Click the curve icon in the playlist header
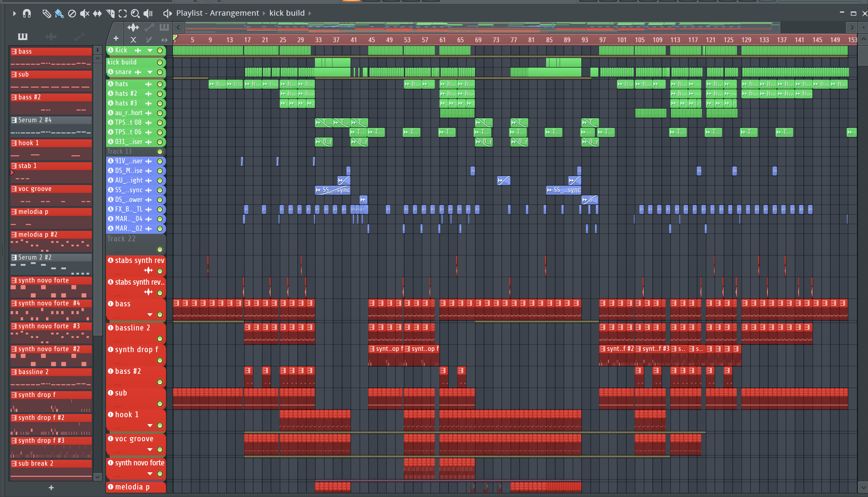Viewport: 868px width, 497px height. 149,40
